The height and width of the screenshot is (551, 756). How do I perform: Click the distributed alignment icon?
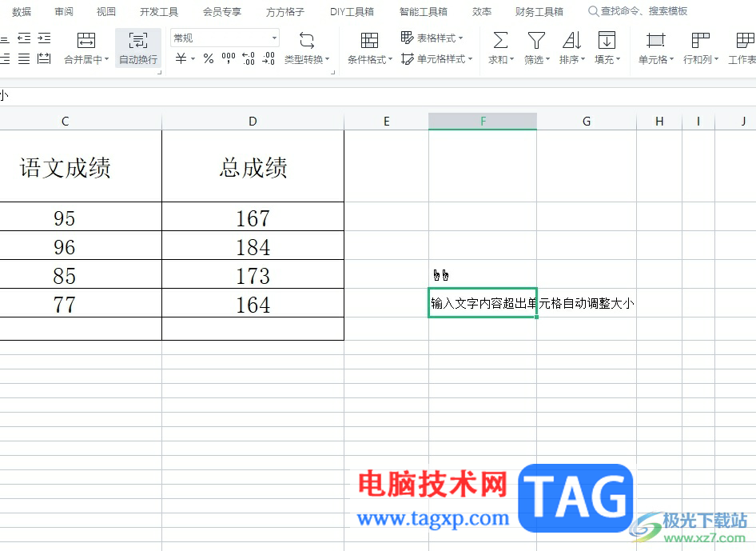[x=45, y=59]
